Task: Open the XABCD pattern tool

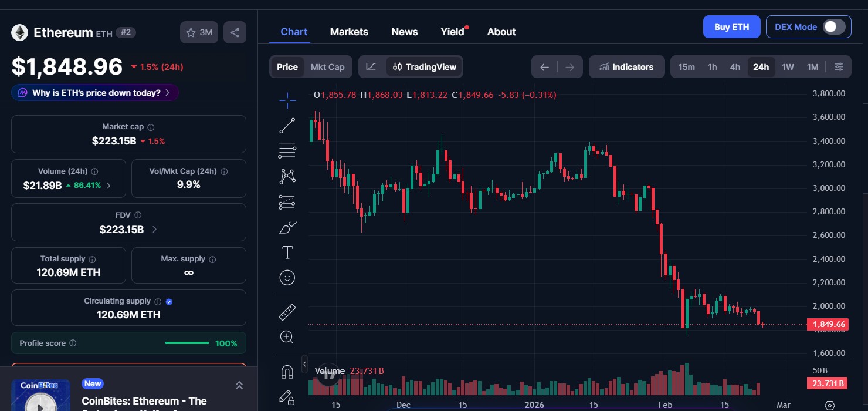Action: point(287,176)
